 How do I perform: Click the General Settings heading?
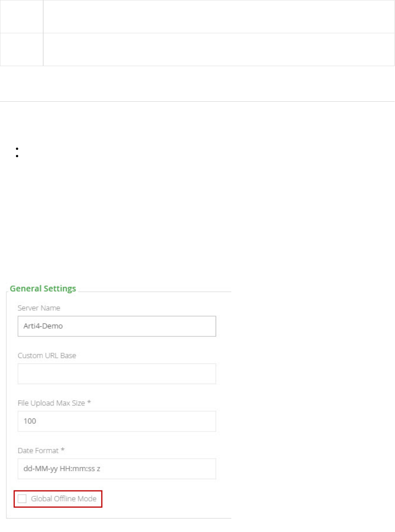(x=43, y=289)
